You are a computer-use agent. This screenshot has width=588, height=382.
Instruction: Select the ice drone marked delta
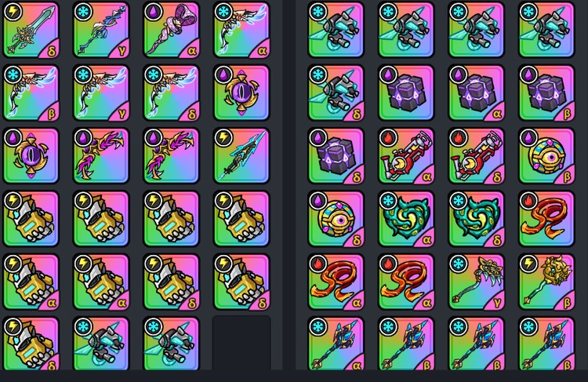336,93
